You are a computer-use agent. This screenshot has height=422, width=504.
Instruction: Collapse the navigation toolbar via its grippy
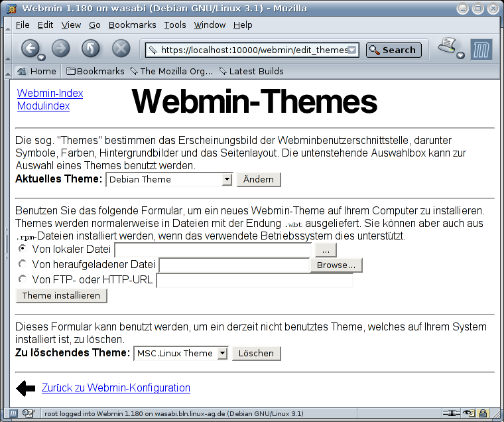(8, 48)
